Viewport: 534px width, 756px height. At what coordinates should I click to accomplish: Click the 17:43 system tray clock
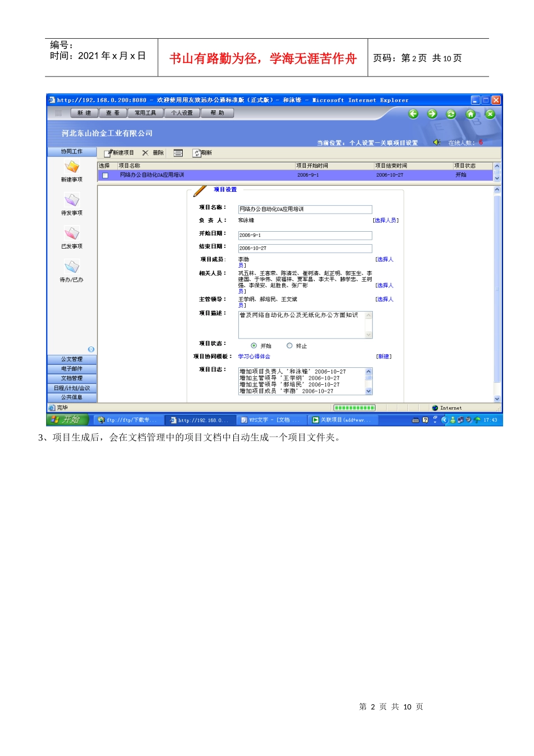490,420
